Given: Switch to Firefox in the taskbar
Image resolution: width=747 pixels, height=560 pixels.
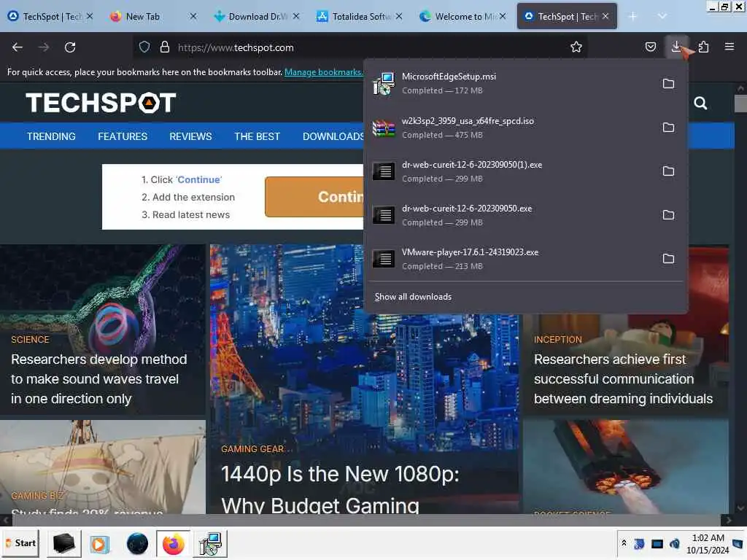Looking at the screenshot, I should pos(174,543).
